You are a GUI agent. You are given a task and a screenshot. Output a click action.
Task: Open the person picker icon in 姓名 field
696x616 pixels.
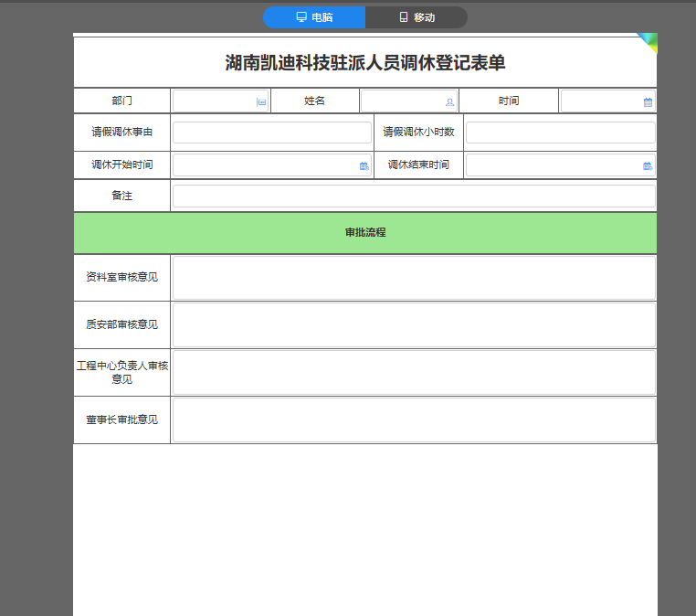click(449, 102)
